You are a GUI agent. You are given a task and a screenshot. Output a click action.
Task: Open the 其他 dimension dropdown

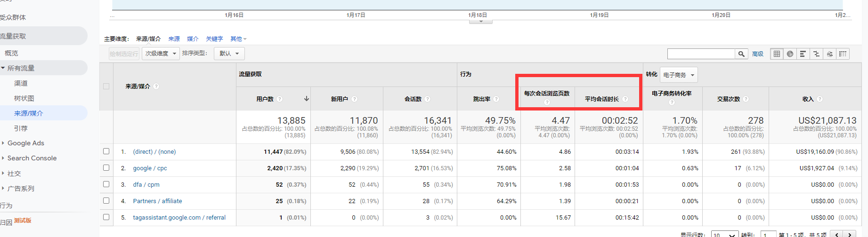(238, 39)
